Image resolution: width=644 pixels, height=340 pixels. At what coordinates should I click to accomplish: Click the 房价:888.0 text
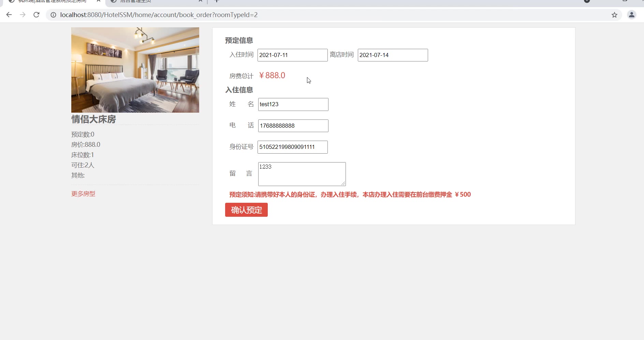(86, 145)
